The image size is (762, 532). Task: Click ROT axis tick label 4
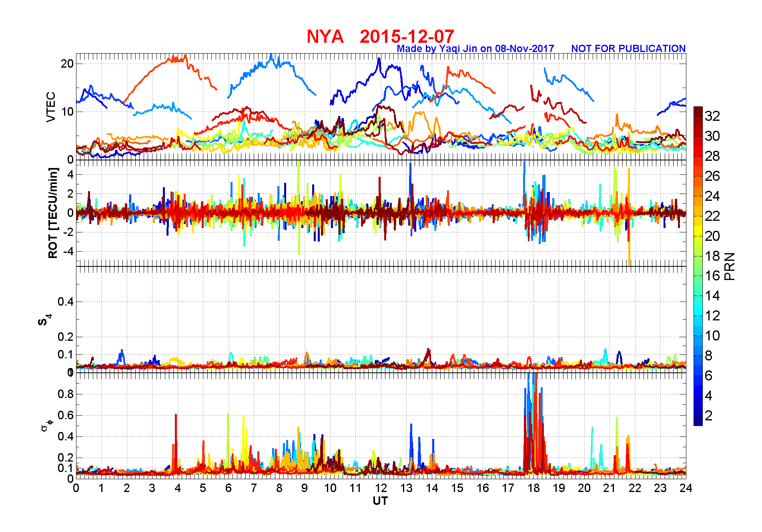pos(70,174)
